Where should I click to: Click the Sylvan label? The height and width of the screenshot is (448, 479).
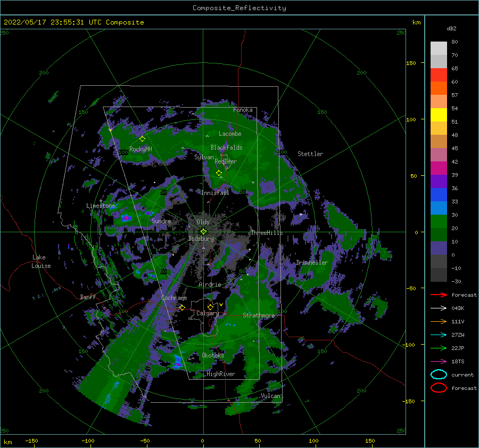pos(204,157)
